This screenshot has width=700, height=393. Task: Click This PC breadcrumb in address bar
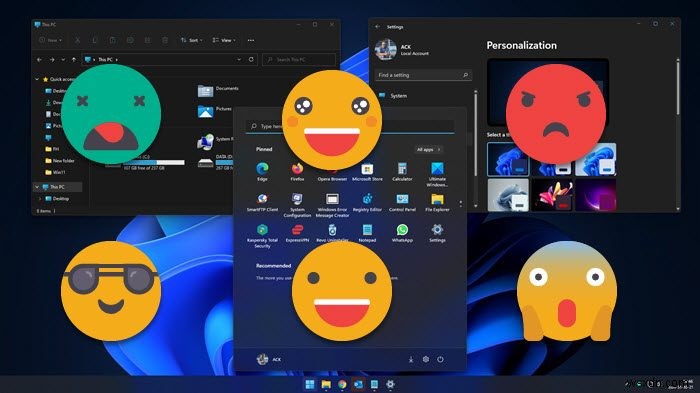point(105,59)
